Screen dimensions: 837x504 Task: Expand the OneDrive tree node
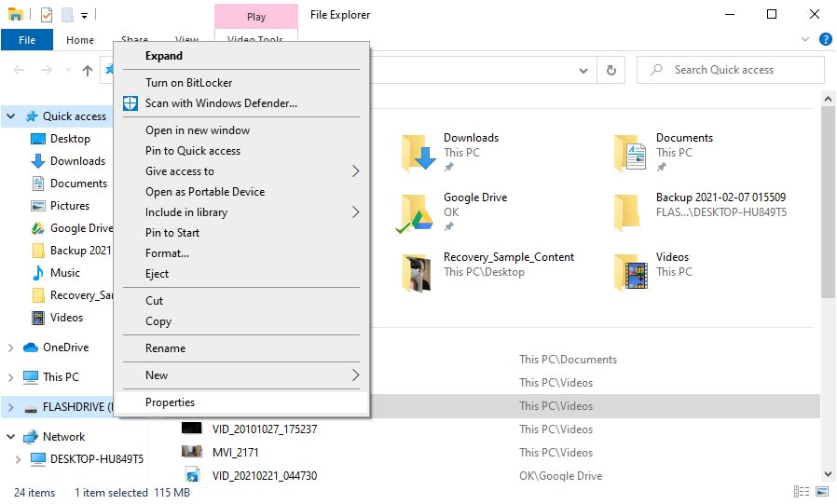10,347
